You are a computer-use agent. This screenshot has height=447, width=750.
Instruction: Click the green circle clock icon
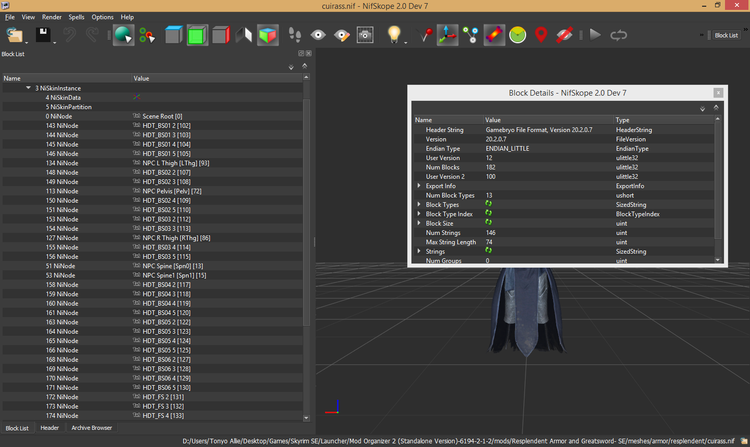point(518,35)
